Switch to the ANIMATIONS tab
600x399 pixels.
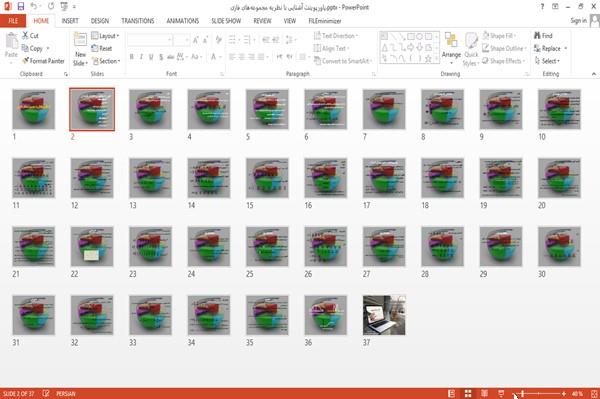[183, 21]
